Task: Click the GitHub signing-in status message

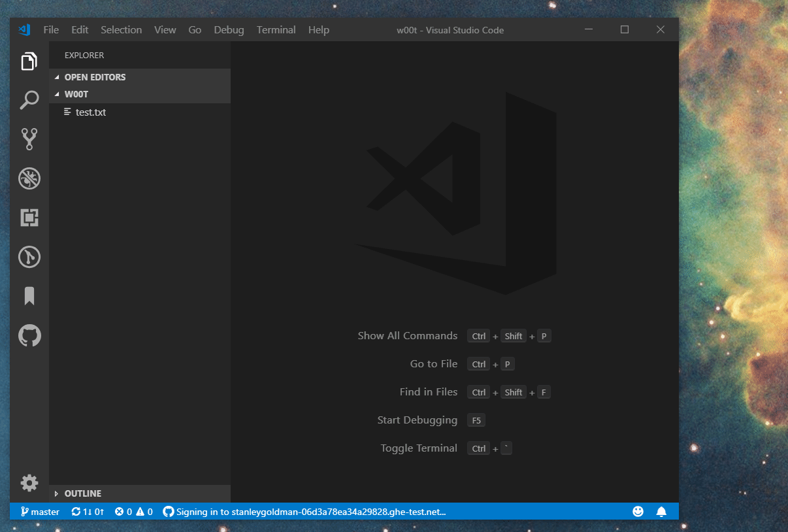Action: (304, 511)
